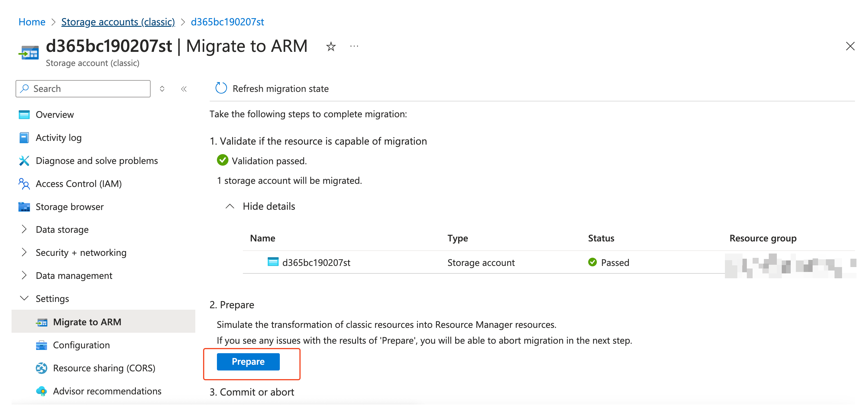Click the Diagnose and solve problems icon
Viewport: 868px width, 416px height.
pyautogui.click(x=24, y=161)
